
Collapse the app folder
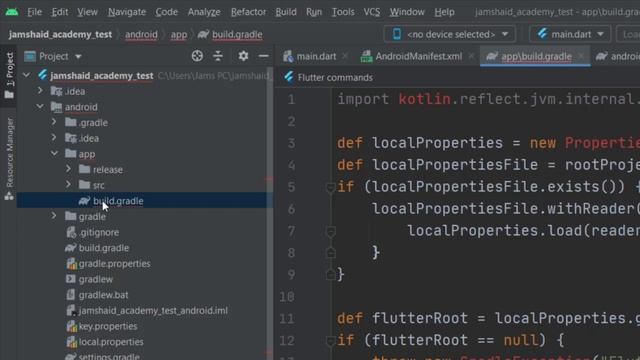click(54, 153)
